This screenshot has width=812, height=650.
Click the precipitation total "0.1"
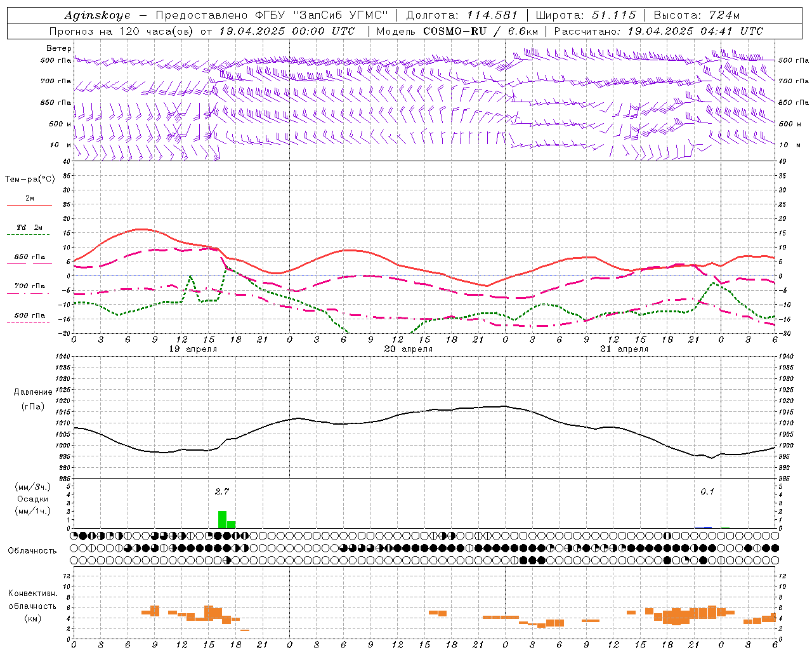[x=707, y=491]
